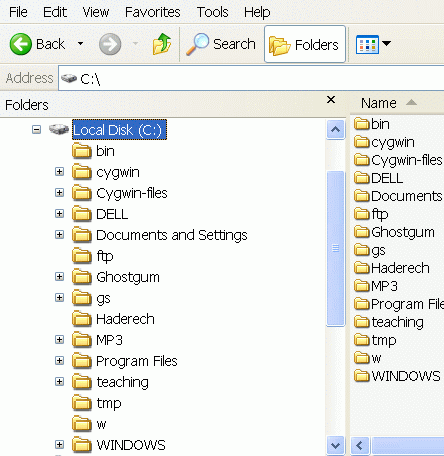Open Search with magnifying glass icon
Viewport: 444px width, 456px height.
197,44
